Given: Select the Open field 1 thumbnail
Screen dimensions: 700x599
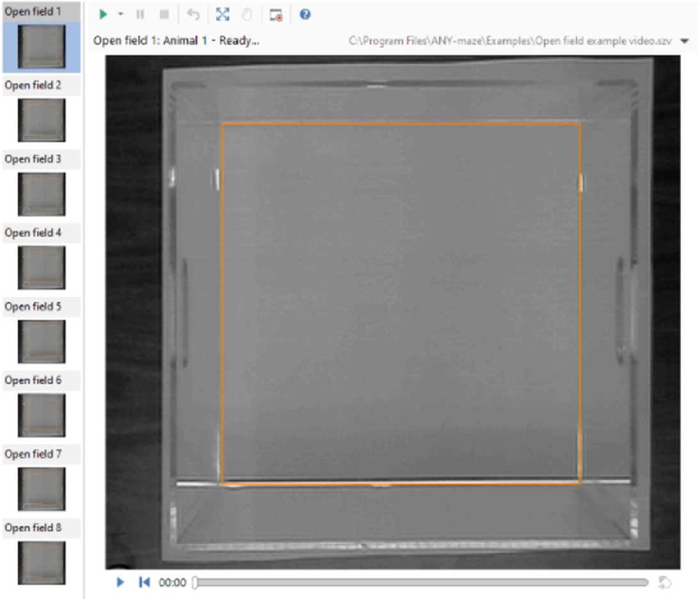Looking at the screenshot, I should (41, 46).
